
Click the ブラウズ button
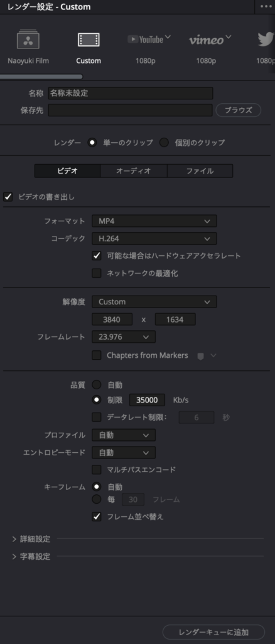pyautogui.click(x=238, y=110)
